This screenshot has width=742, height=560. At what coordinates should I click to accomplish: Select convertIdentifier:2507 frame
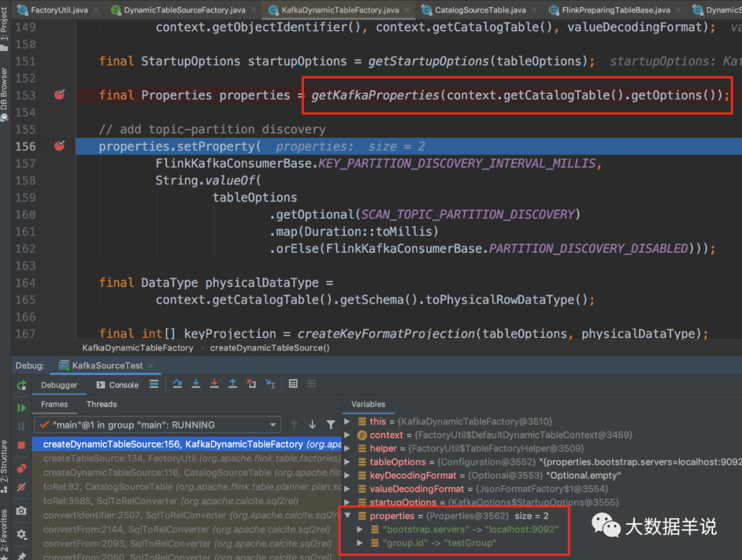[x=187, y=515]
